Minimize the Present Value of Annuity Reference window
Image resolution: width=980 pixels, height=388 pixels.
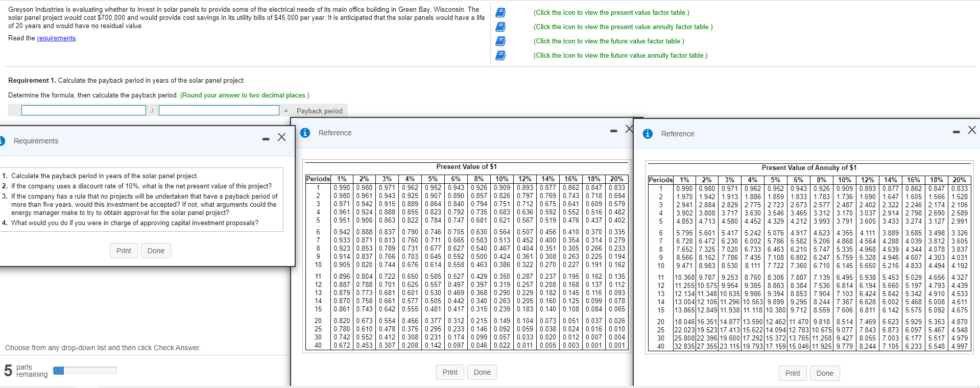(956, 132)
